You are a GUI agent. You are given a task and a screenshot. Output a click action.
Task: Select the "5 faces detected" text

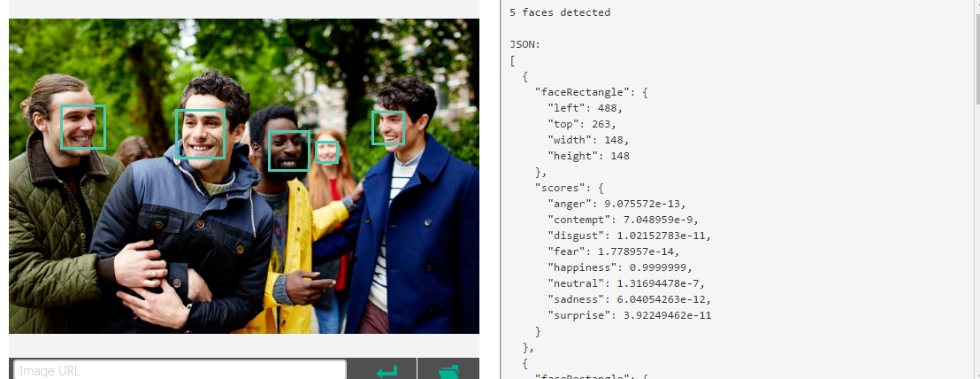560,12
